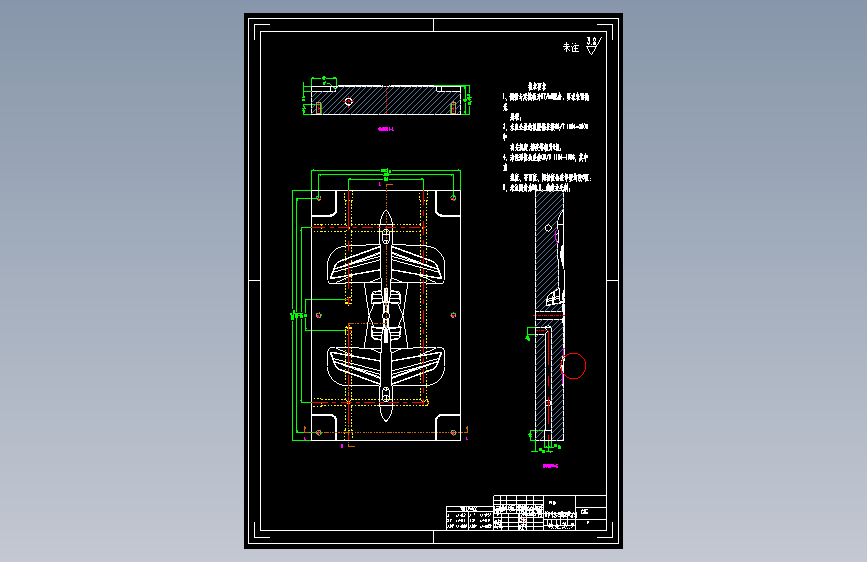Click the surface roughness symbol beside 未注

coord(593,45)
